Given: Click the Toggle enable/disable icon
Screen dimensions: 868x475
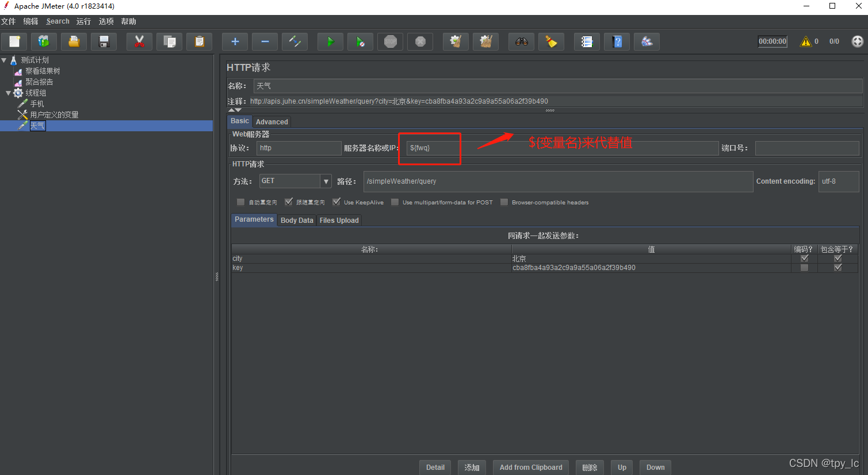Looking at the screenshot, I should [295, 41].
